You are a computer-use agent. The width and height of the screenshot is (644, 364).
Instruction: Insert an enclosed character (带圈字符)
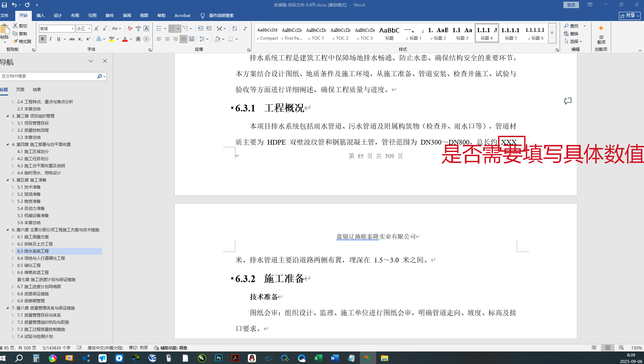[x=146, y=39]
